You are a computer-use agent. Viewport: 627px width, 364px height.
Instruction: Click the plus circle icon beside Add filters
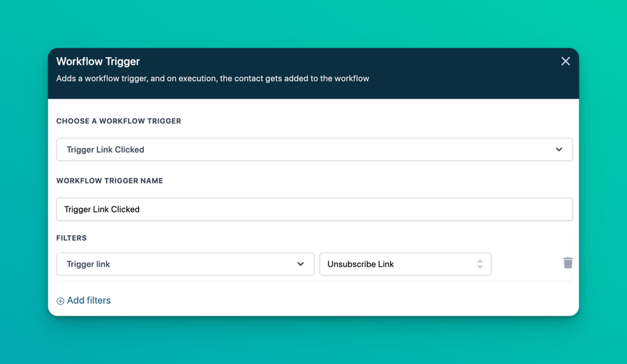(61, 301)
